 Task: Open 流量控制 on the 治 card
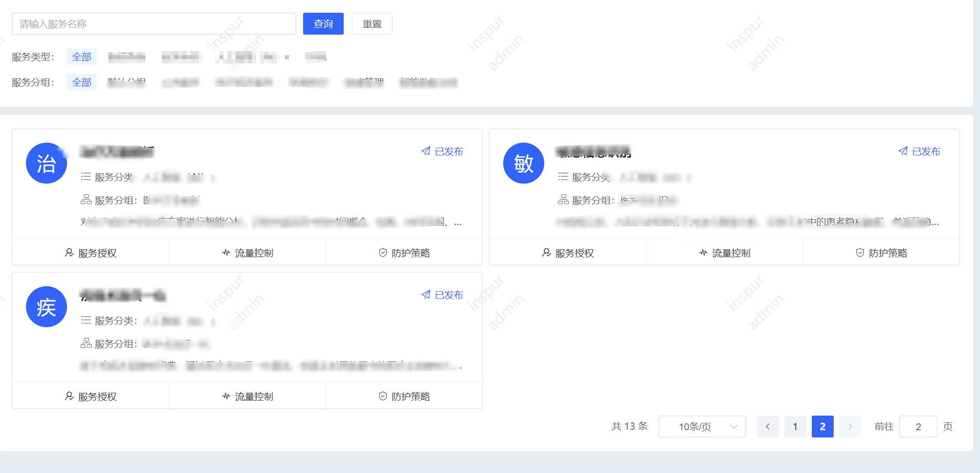click(248, 253)
